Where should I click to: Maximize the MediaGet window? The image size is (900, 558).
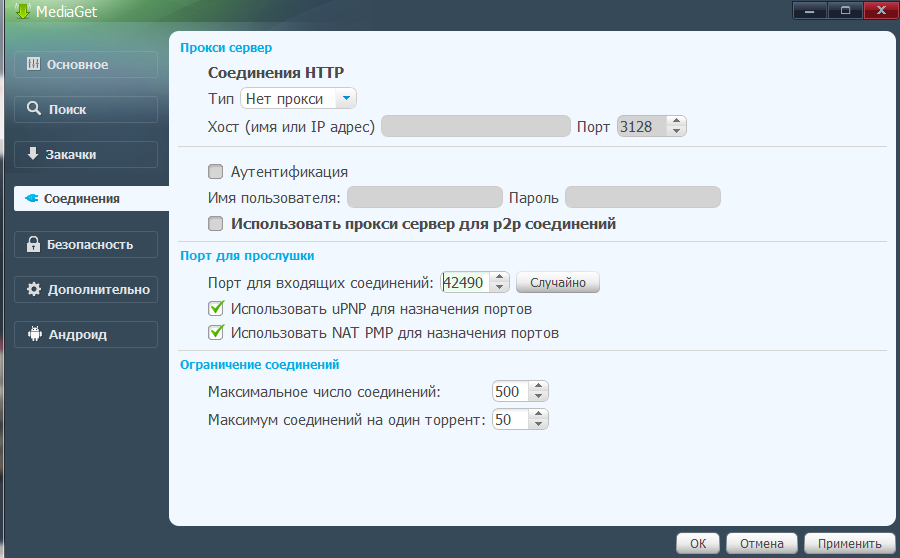[x=845, y=11]
